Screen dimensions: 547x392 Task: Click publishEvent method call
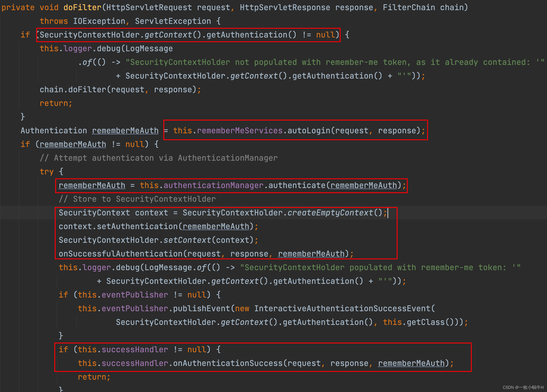coord(201,309)
